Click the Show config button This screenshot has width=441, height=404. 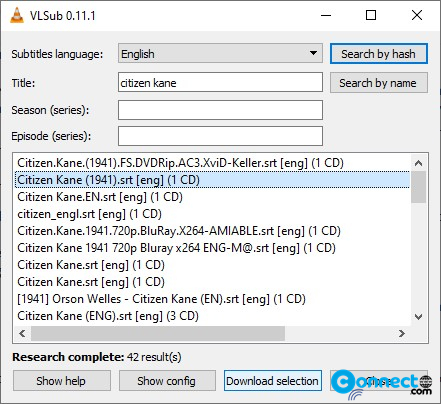[167, 381]
